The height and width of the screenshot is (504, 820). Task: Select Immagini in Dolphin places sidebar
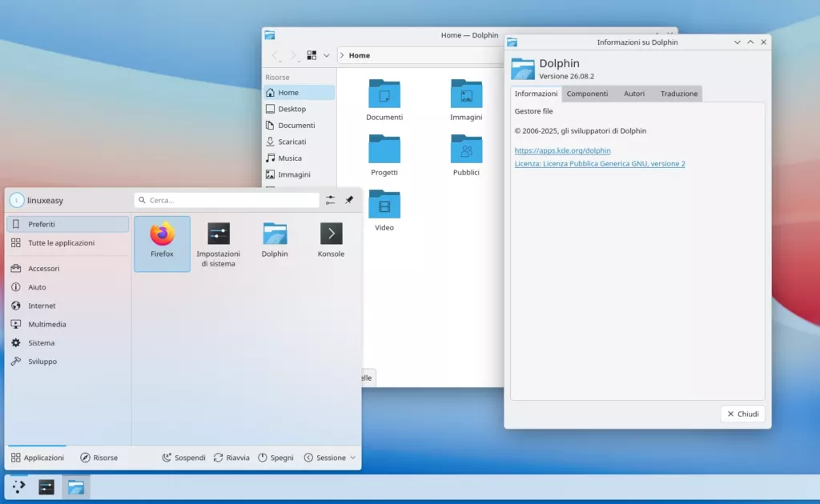299,174
